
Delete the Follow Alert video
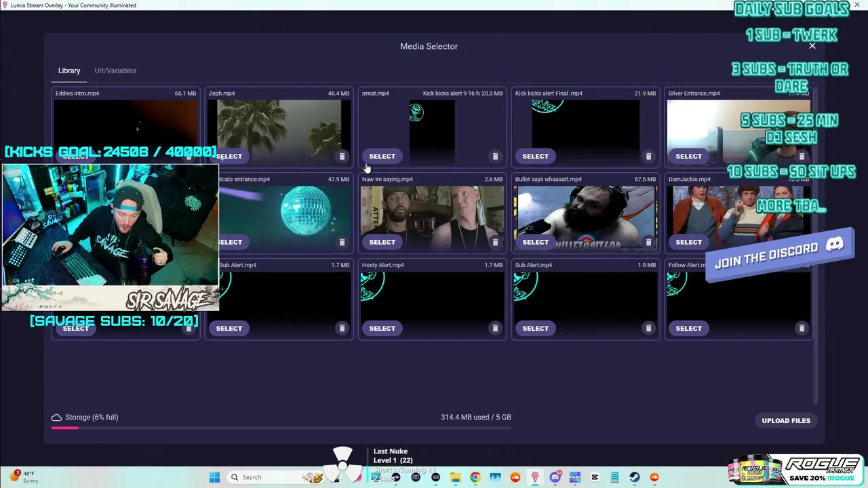(802, 328)
